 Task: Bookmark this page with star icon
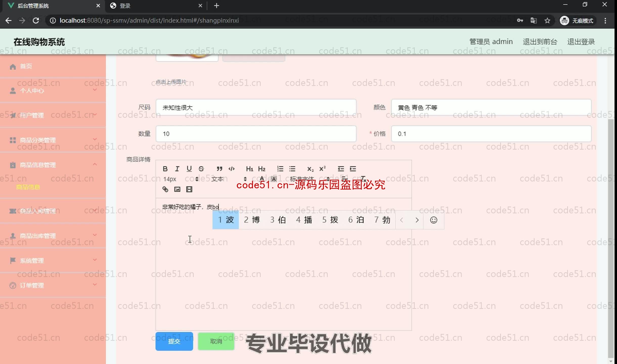(547, 20)
